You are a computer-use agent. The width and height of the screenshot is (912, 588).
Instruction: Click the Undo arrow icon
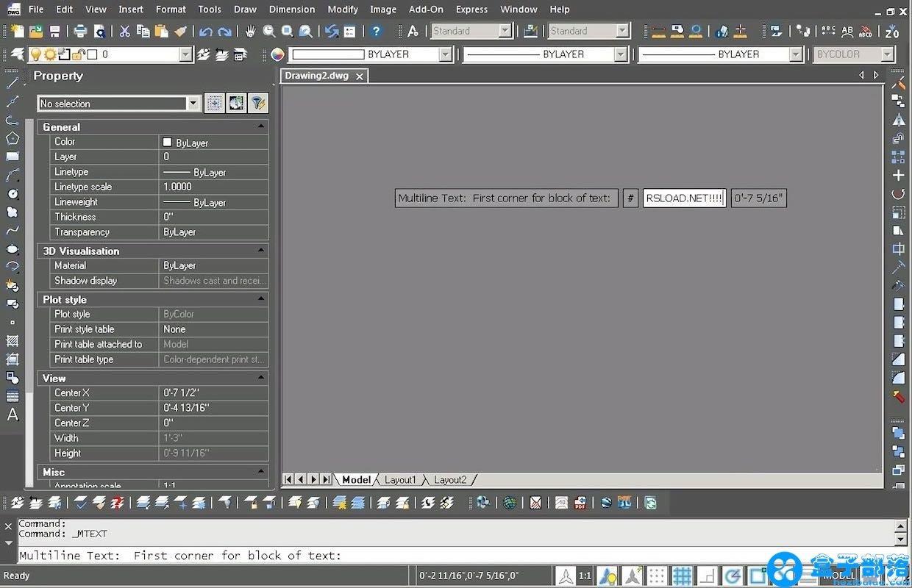pyautogui.click(x=206, y=31)
